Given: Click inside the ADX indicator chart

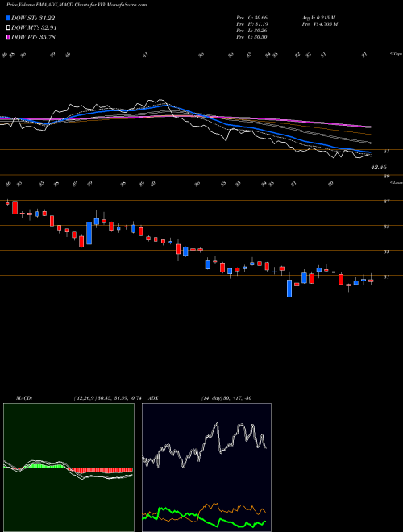Looking at the screenshot, I should click(206, 468).
